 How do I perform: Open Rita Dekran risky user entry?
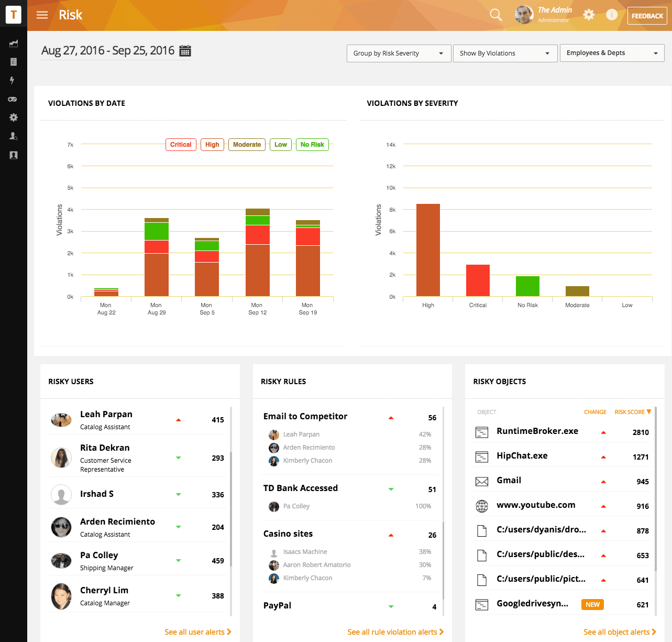coord(137,458)
